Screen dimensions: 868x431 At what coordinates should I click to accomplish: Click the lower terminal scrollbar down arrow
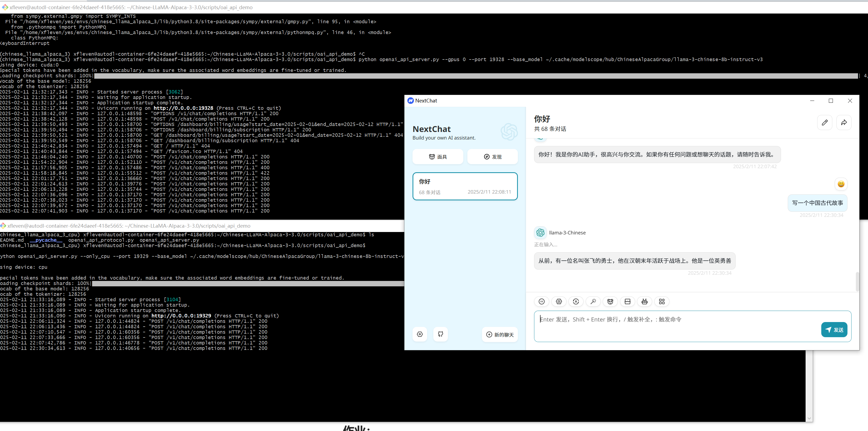tap(809, 418)
